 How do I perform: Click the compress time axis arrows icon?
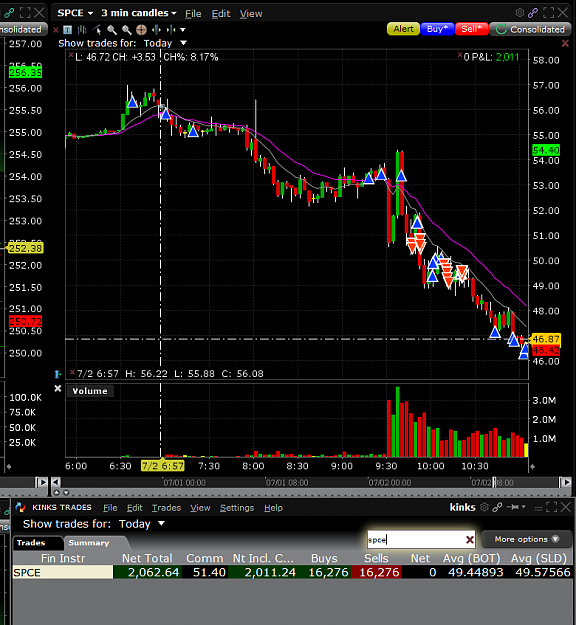tap(171, 29)
